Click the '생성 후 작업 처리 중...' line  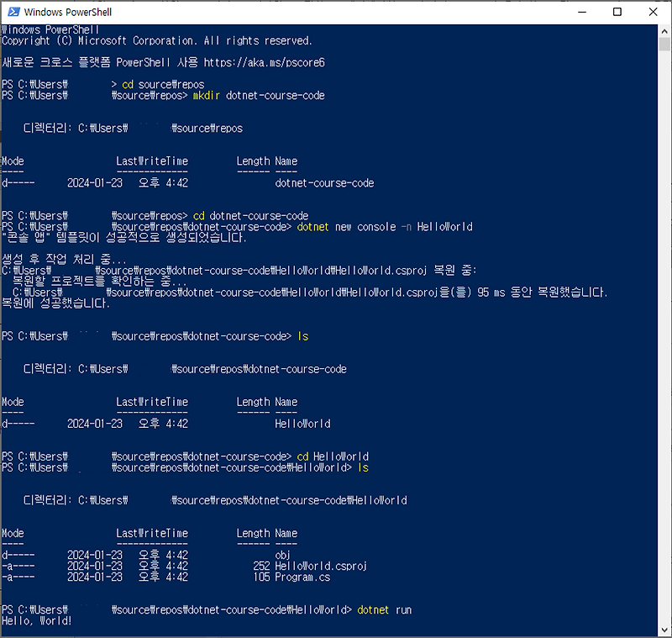coord(65,260)
